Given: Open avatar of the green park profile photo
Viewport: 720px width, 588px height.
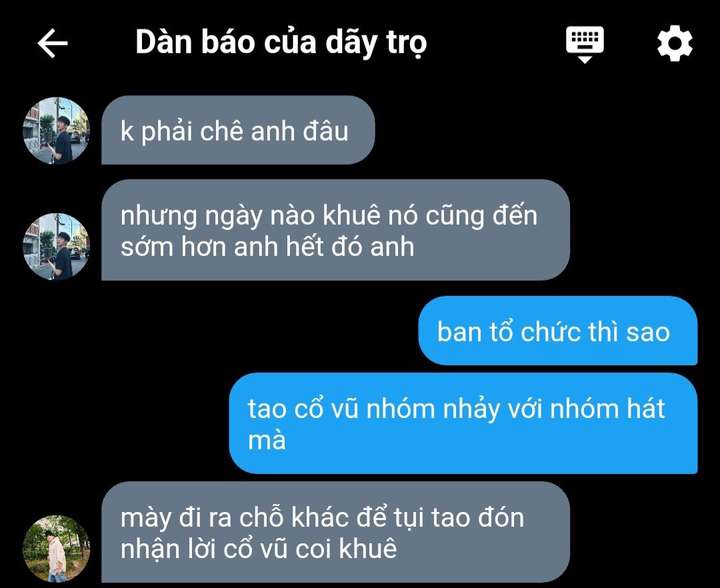Looking at the screenshot, I should tap(57, 549).
